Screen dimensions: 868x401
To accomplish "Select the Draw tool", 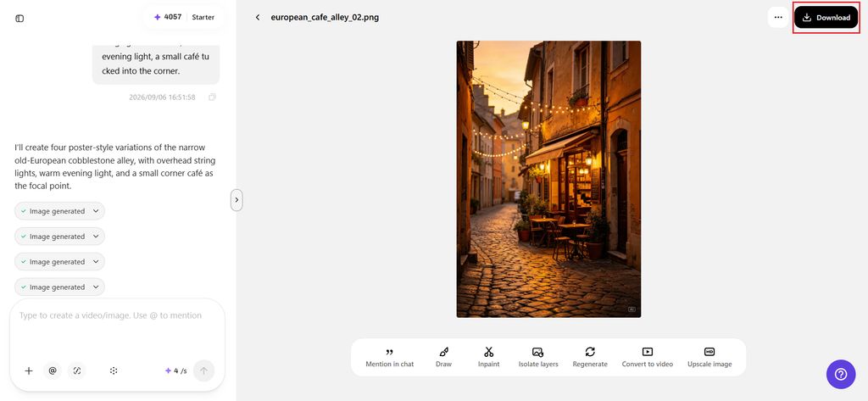I will point(443,357).
